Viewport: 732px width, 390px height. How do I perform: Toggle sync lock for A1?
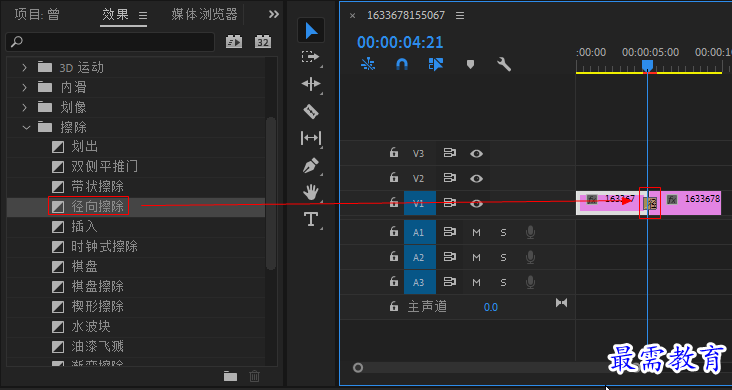coord(450,232)
